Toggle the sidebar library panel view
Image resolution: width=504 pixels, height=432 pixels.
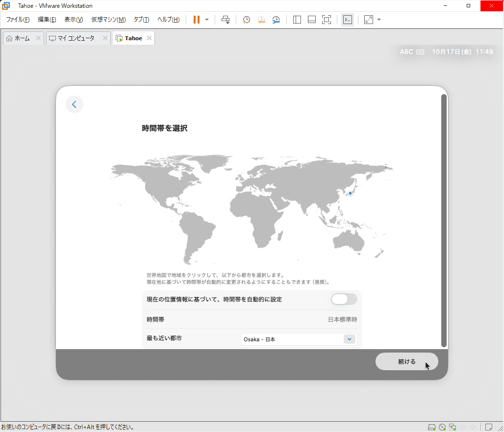point(297,20)
